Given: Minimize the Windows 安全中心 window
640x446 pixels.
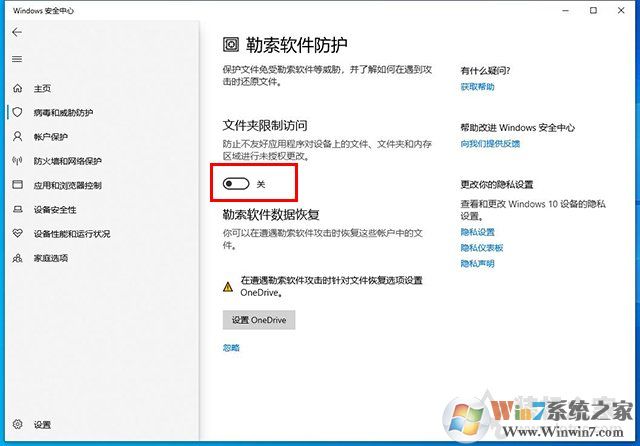Looking at the screenshot, I should point(565,11).
